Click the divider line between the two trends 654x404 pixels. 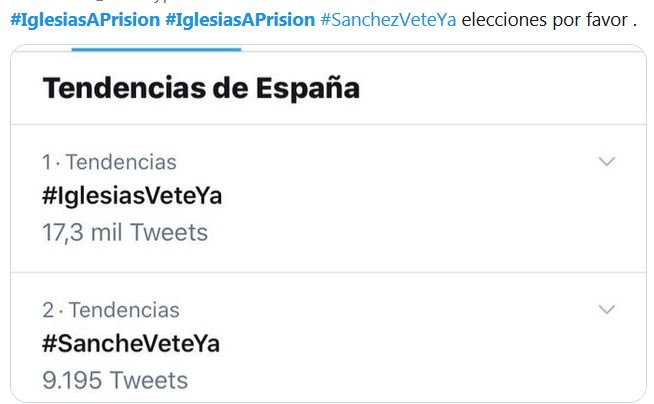(x=328, y=272)
